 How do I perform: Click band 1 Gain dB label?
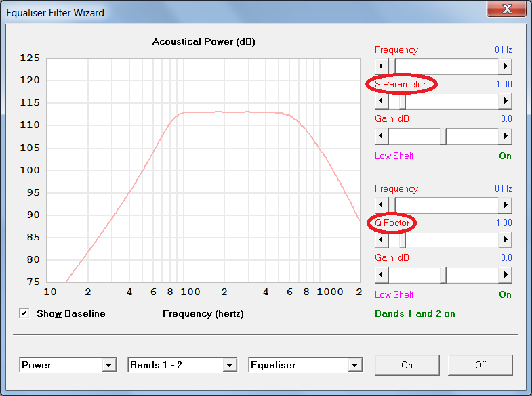392,119
